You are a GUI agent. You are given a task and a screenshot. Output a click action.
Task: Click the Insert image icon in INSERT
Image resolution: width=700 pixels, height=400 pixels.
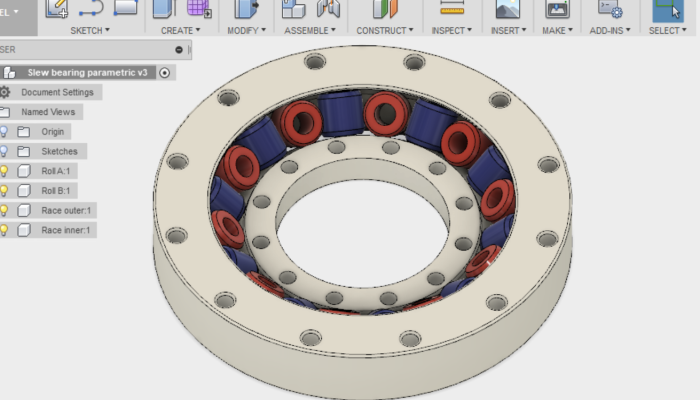point(508,8)
